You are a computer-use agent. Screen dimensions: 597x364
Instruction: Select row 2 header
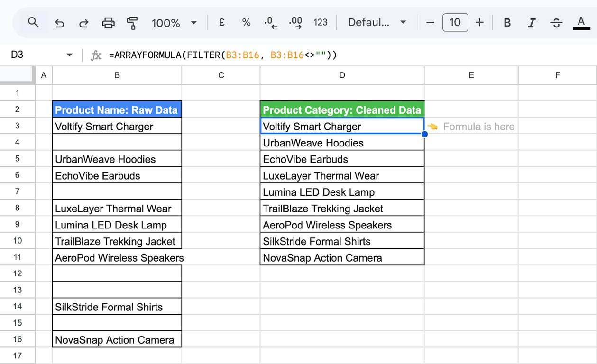[x=18, y=109]
